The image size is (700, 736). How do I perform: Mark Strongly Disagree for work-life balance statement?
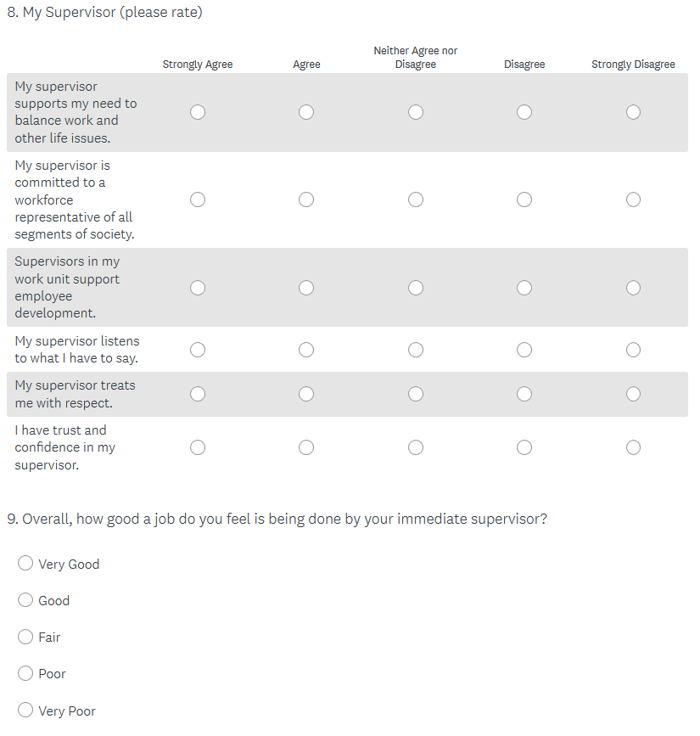click(x=633, y=112)
